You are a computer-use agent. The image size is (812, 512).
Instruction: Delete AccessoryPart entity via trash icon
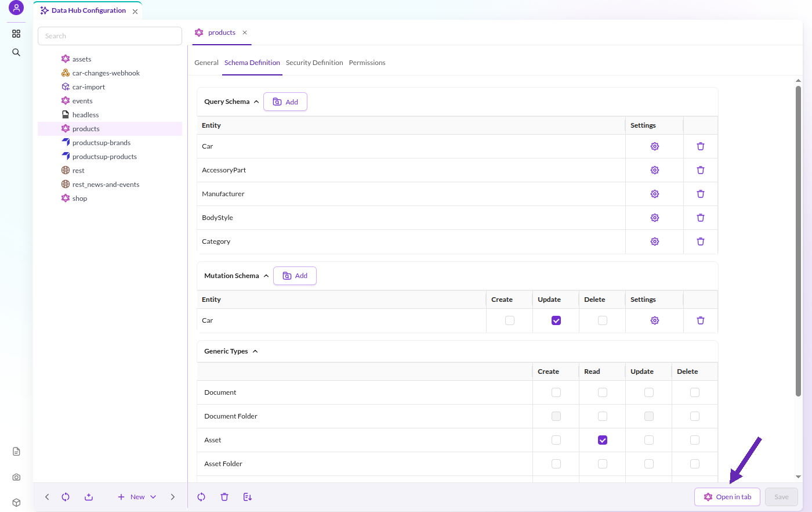tap(701, 170)
